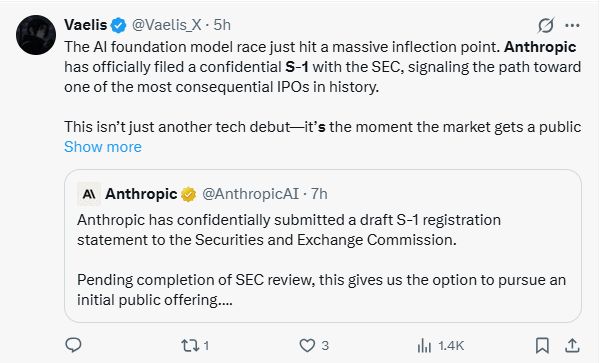This screenshot has height=363, width=600.
Task: Open the three-dot more options menu
Action: point(572,26)
